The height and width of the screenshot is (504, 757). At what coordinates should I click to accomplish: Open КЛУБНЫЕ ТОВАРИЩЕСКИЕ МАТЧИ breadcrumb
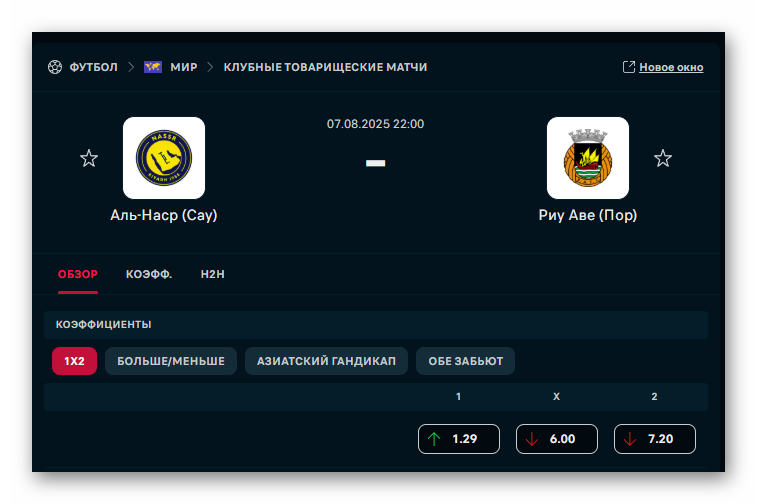[x=325, y=67]
